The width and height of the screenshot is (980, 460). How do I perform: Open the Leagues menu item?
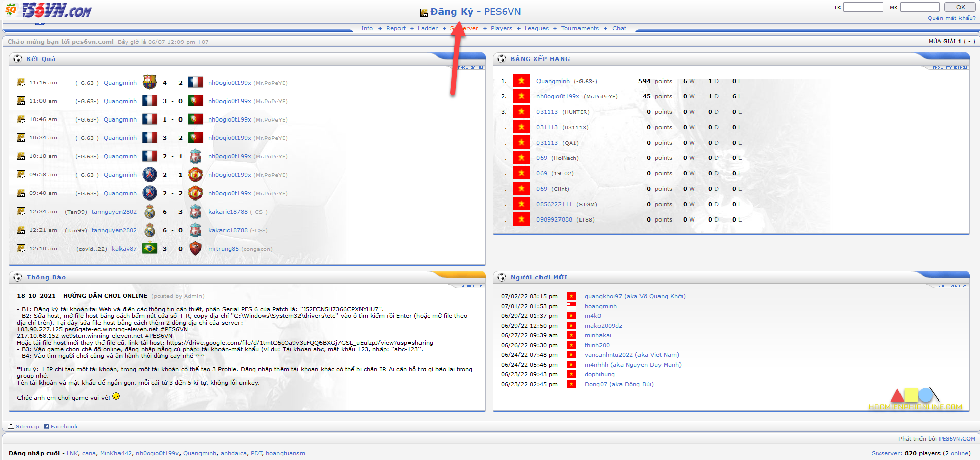(536, 28)
